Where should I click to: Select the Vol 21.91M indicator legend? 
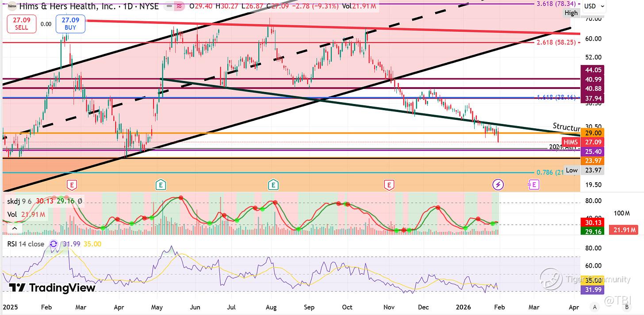[x=27, y=215]
